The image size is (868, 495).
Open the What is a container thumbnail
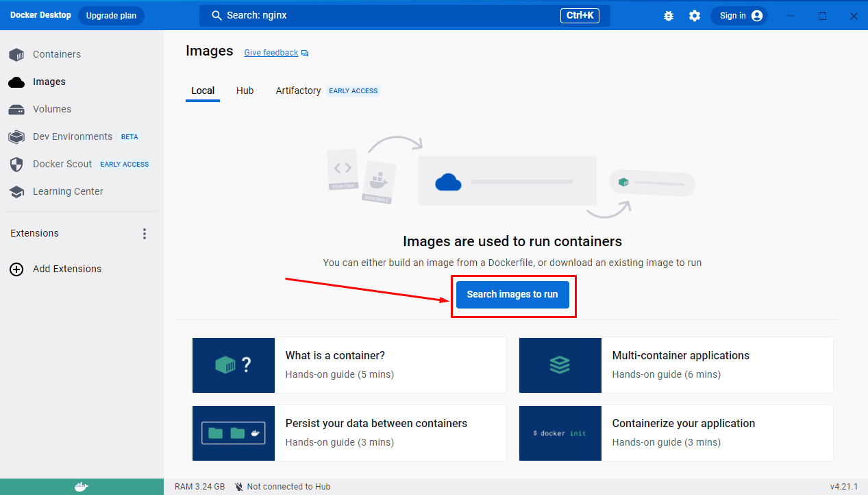234,365
